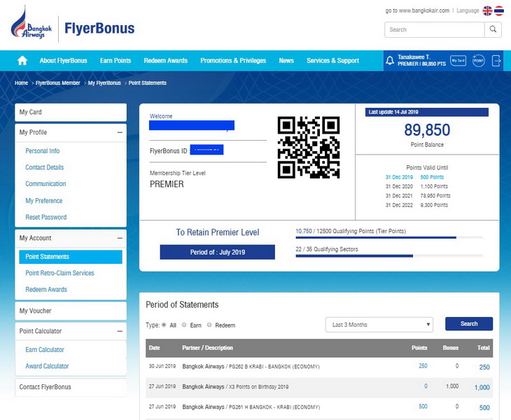
Task: Click the Home icon in navigation bar
Action: tap(22, 61)
